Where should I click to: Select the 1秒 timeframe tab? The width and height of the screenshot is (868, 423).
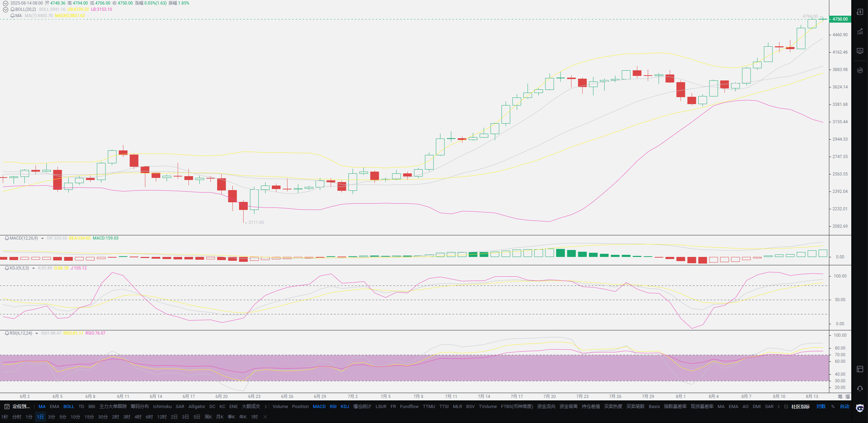point(5,417)
